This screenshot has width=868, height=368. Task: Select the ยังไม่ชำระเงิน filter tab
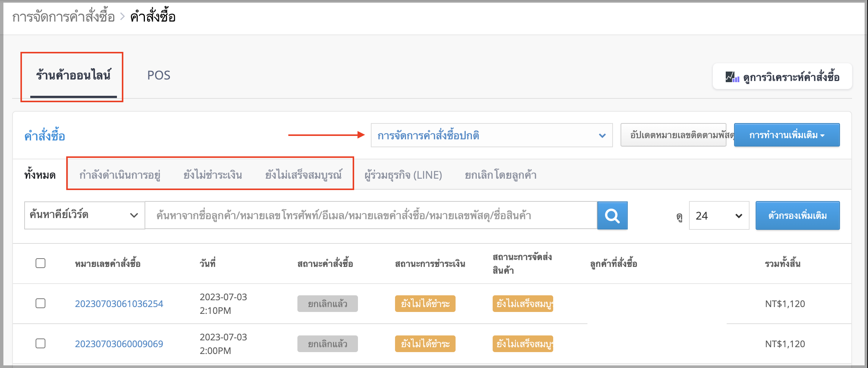[x=213, y=175]
